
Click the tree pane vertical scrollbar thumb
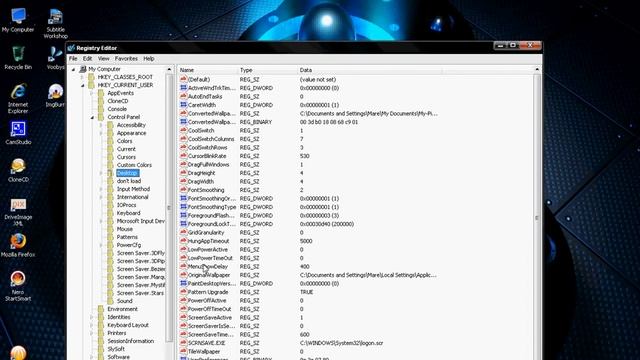coord(169,208)
